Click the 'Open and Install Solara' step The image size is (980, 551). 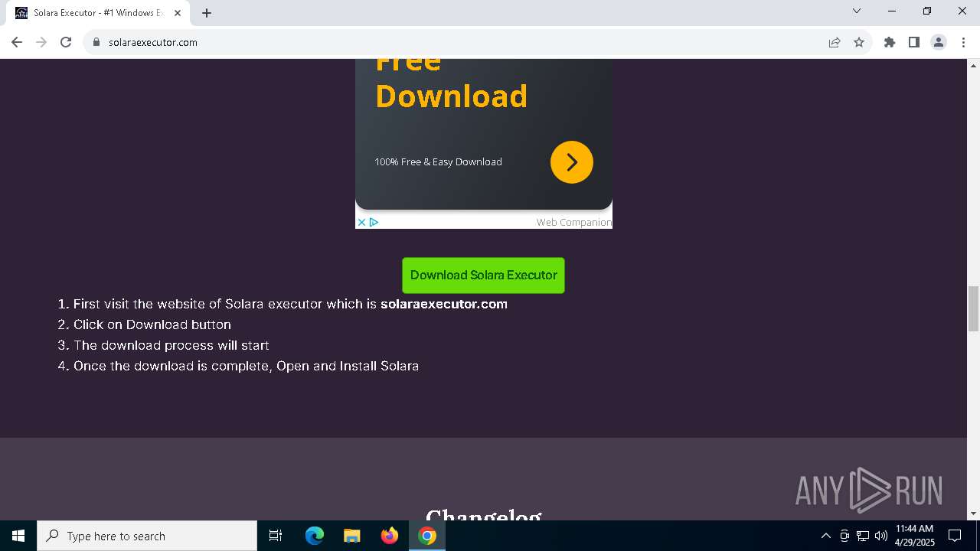click(348, 366)
